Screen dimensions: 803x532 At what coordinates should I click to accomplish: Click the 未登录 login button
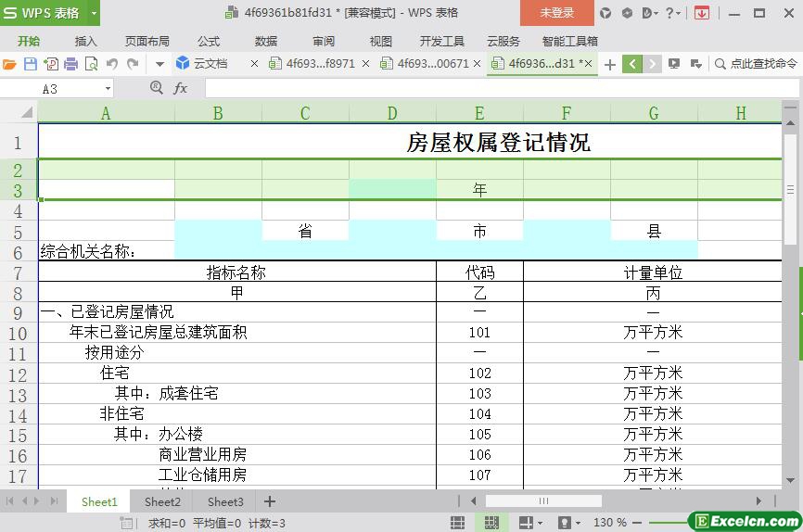pos(556,13)
